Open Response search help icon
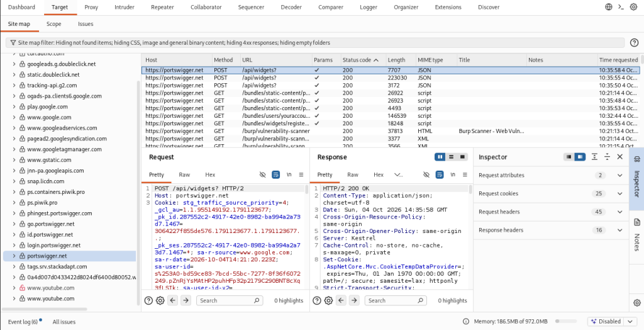The height and width of the screenshot is (330, 644). 317,300
